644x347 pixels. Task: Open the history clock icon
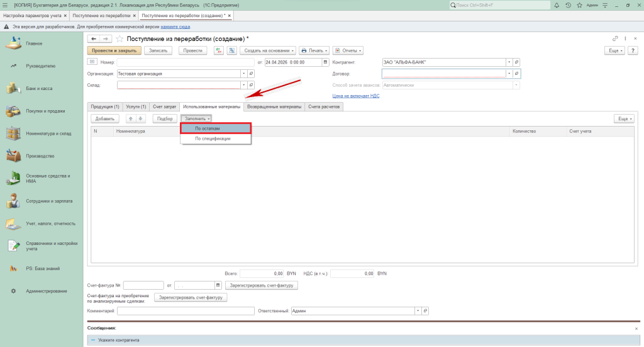click(569, 5)
